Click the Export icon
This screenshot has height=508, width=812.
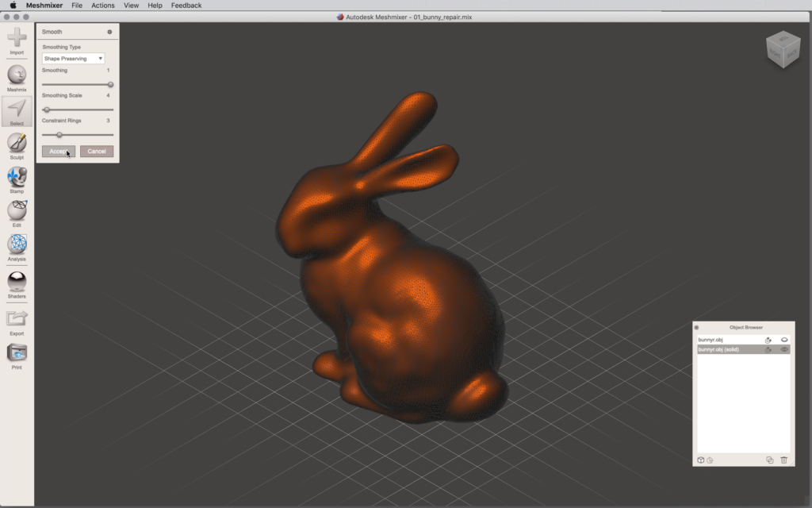click(17, 319)
